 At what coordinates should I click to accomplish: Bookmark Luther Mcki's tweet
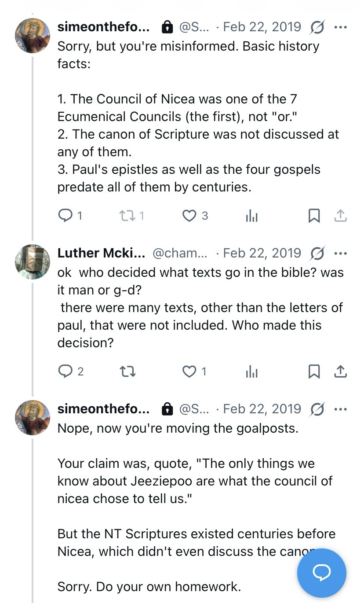pyautogui.click(x=314, y=371)
